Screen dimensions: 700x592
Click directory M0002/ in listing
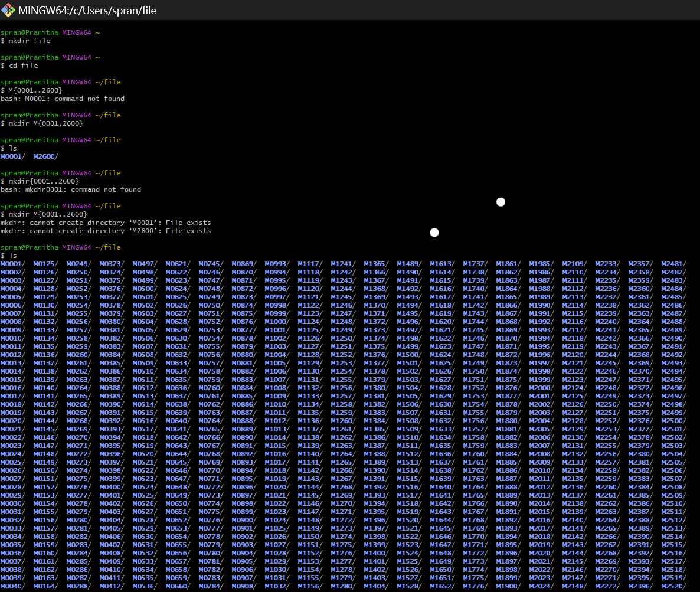(x=12, y=272)
